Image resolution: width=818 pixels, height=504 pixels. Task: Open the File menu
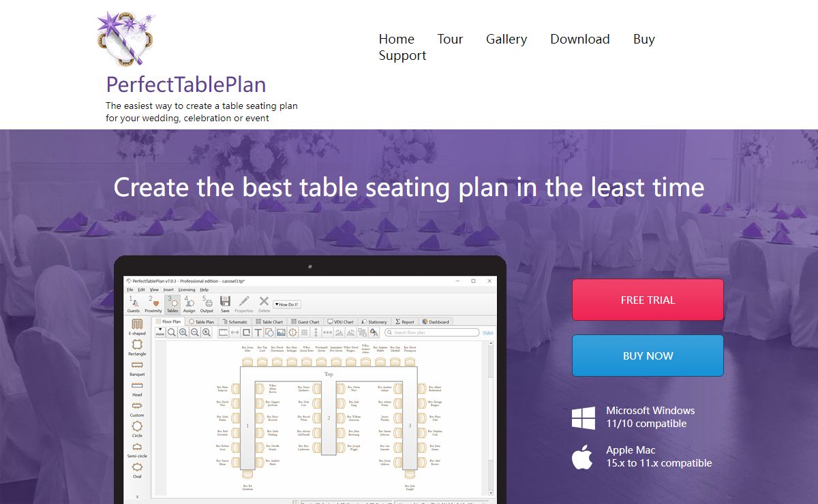click(x=130, y=289)
